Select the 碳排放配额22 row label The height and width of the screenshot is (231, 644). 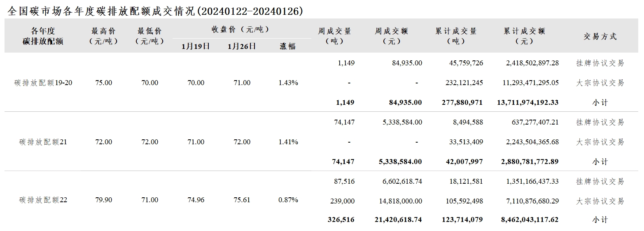point(43,200)
